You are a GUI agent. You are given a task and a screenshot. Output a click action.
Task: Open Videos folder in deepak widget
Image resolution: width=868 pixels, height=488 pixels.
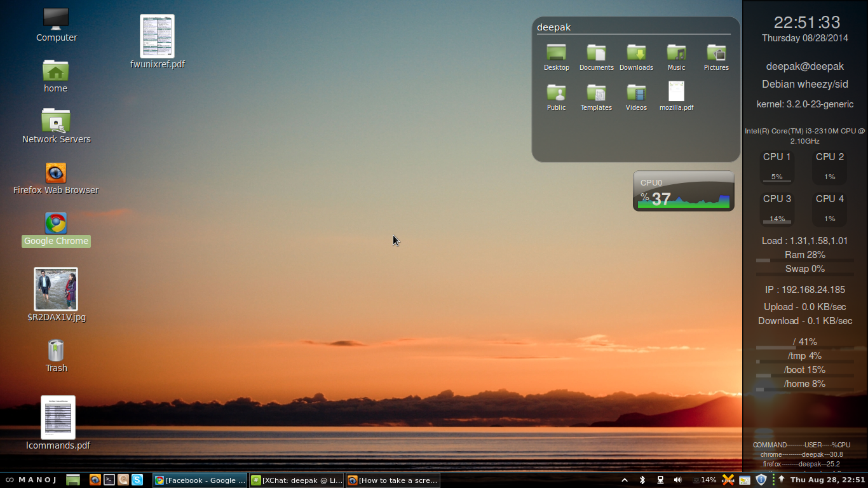click(636, 97)
